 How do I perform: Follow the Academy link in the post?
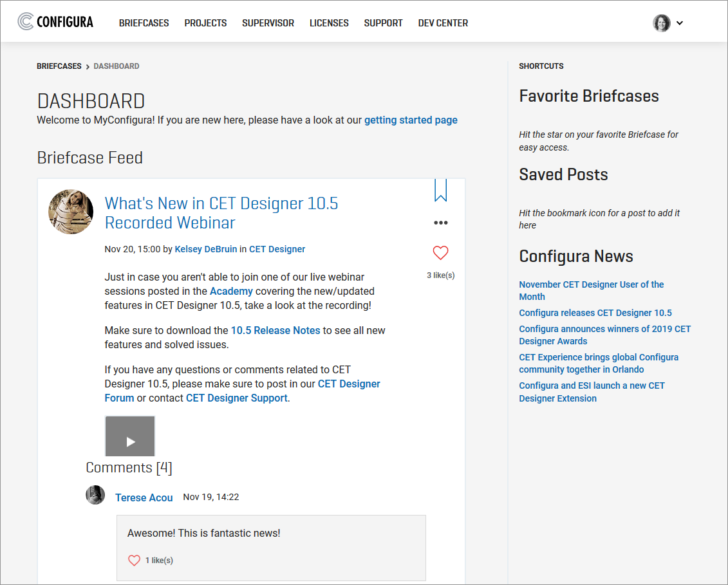[231, 291]
